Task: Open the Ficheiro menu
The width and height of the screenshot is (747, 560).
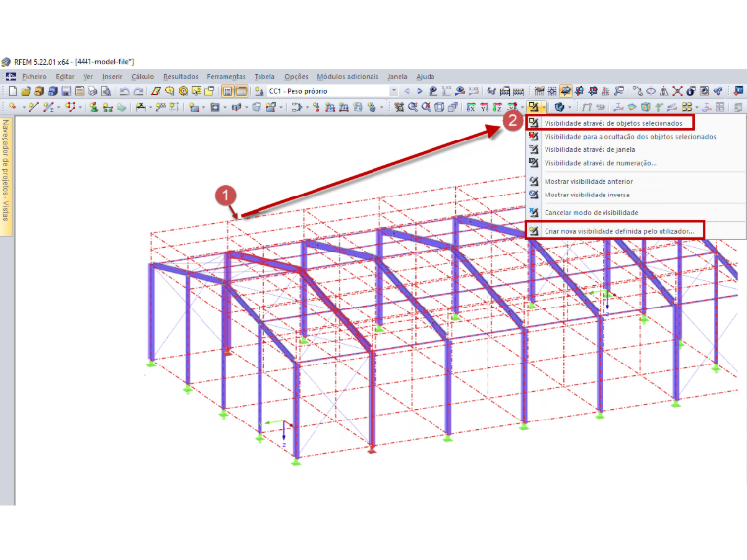Action: pyautogui.click(x=34, y=77)
